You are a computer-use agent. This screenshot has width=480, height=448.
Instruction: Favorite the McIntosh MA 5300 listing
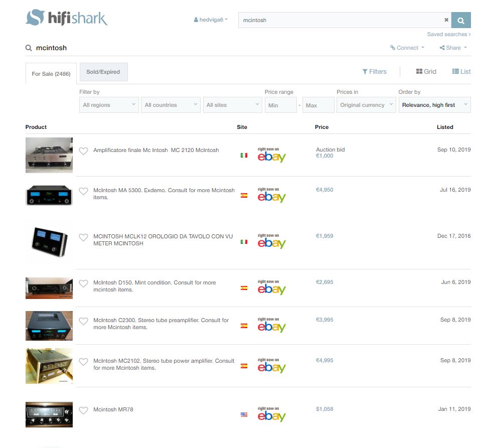(84, 191)
